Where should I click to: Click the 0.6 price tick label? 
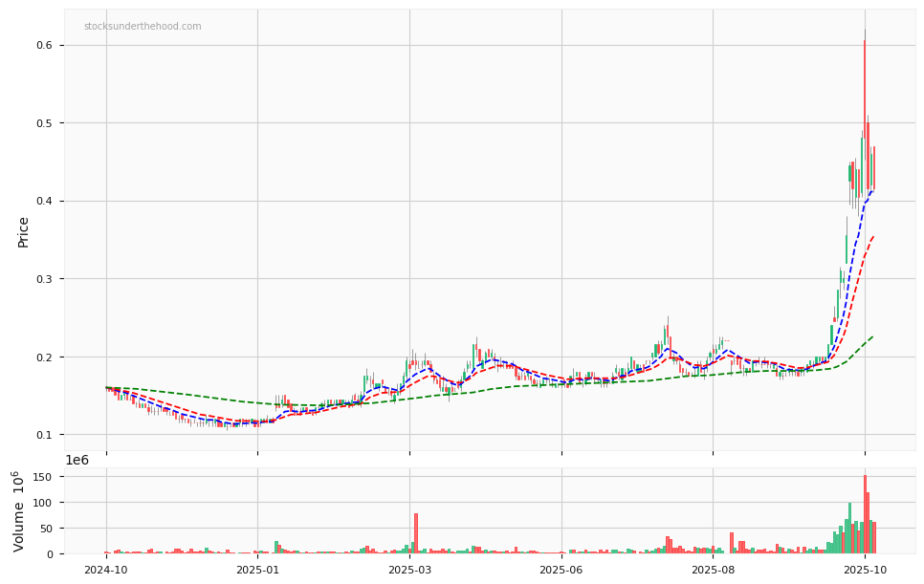pyautogui.click(x=42, y=46)
